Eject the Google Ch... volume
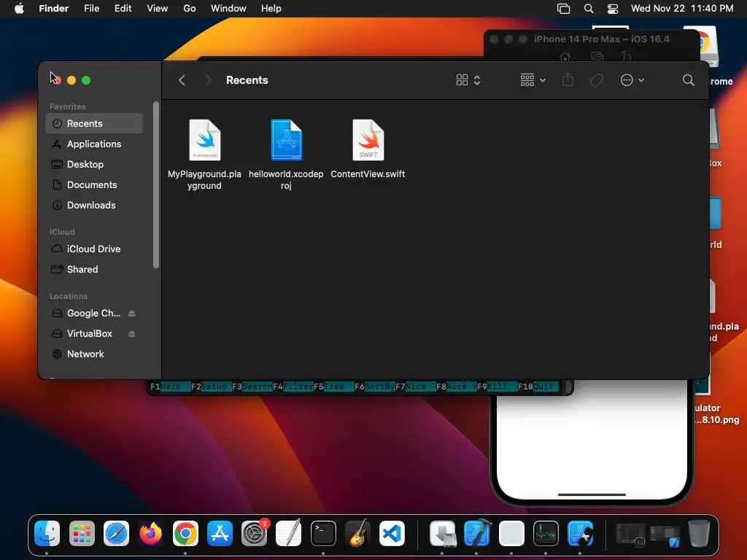 pyautogui.click(x=132, y=314)
